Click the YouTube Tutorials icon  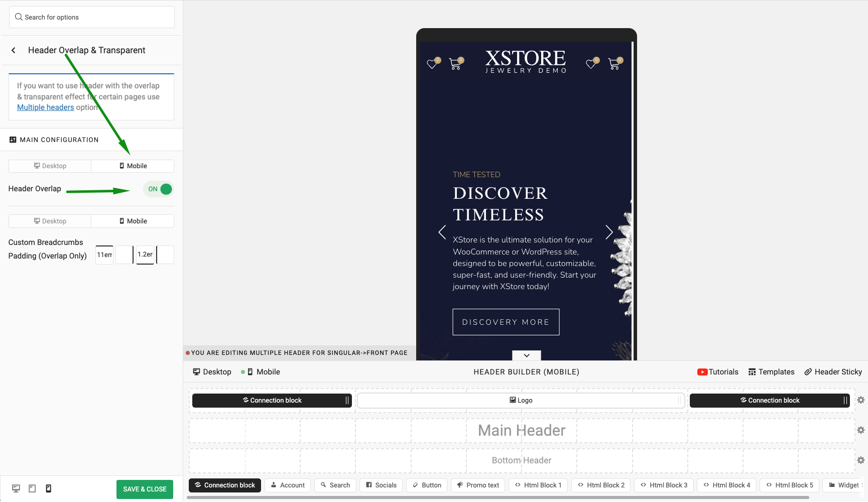[702, 372]
